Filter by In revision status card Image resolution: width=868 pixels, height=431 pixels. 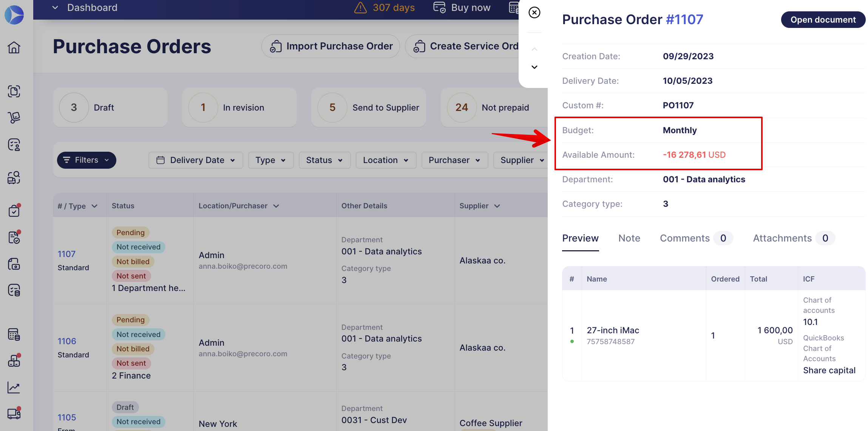coord(239,108)
